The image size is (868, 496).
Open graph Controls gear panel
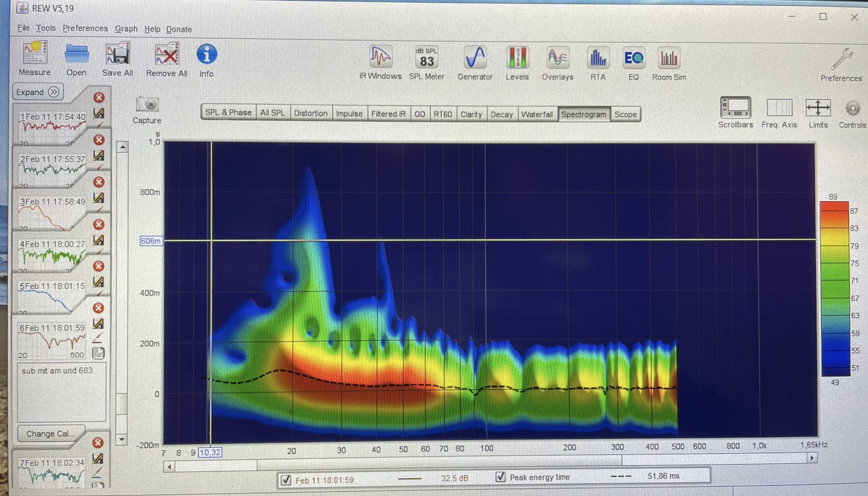[x=852, y=108]
